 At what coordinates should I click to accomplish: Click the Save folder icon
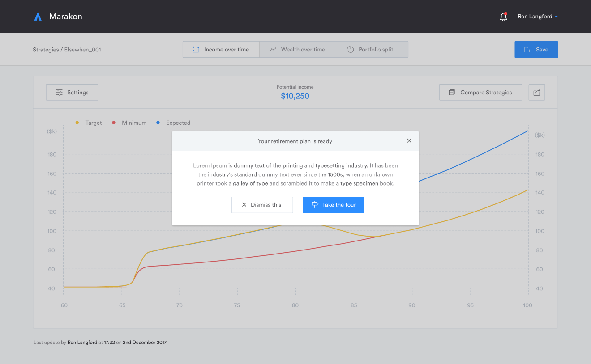click(528, 50)
